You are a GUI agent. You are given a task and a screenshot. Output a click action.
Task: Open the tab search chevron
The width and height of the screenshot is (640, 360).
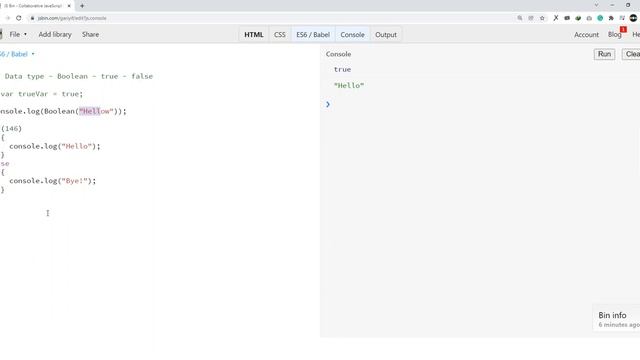click(596, 5)
